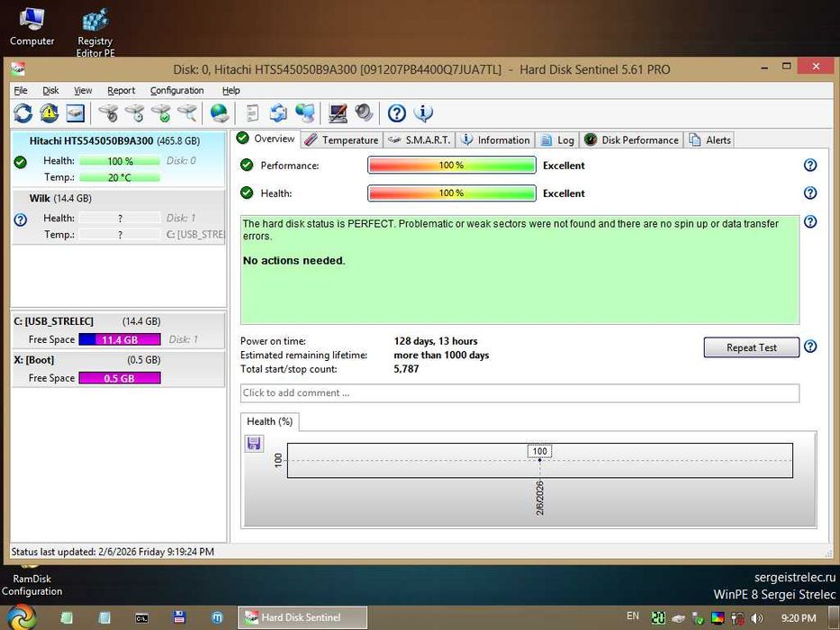
Task: Switch to the Disk Performance tab
Action: [631, 139]
